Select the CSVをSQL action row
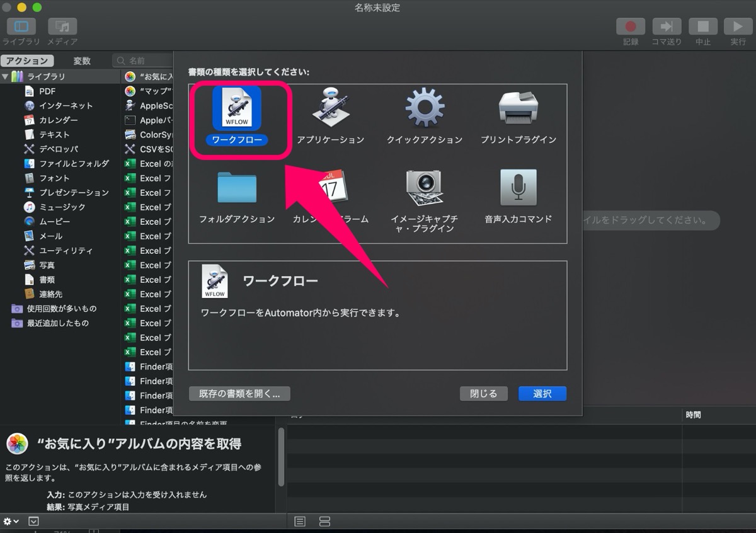The height and width of the screenshot is (533, 756). [x=148, y=149]
